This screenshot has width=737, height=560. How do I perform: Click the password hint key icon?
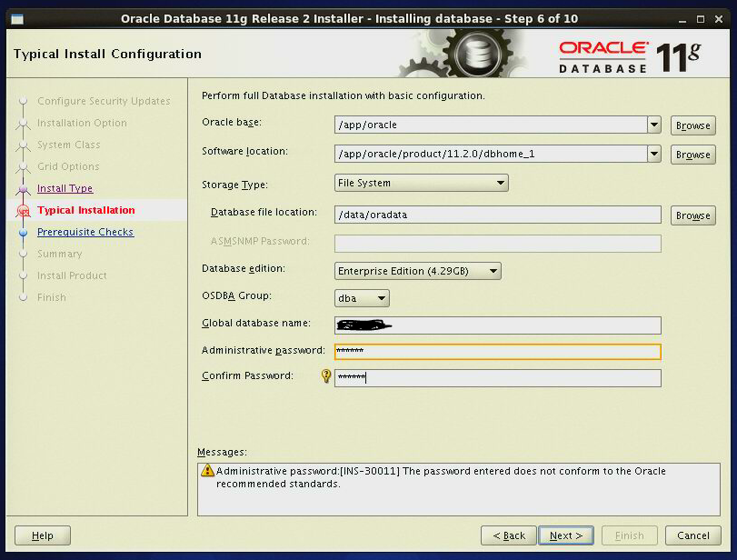tap(325, 375)
